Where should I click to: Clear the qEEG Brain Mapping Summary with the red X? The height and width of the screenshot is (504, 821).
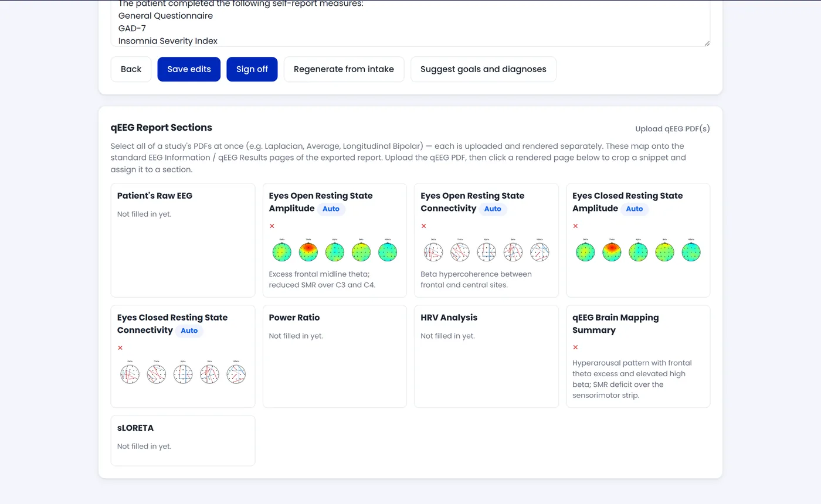click(x=575, y=348)
